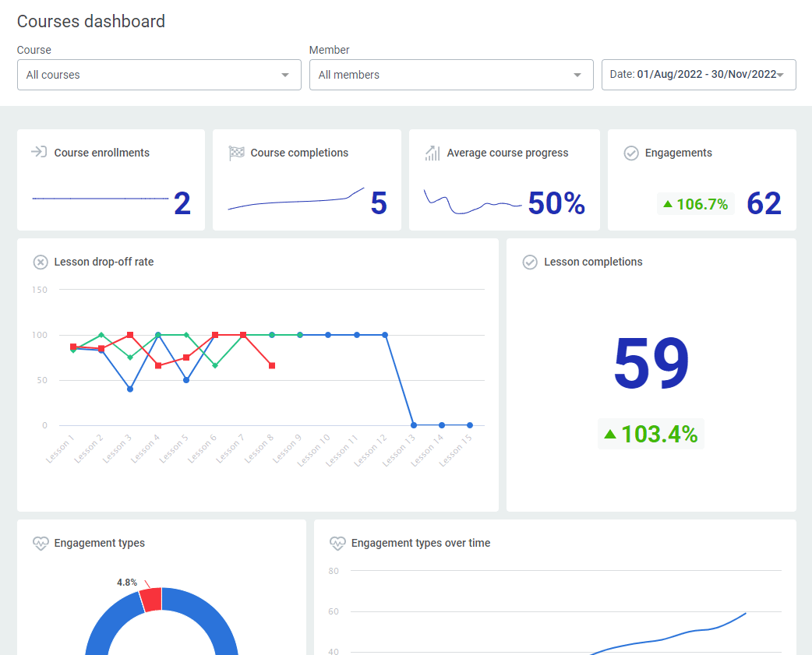Open the date range picker dropdown
The image size is (812, 655).
coord(698,75)
